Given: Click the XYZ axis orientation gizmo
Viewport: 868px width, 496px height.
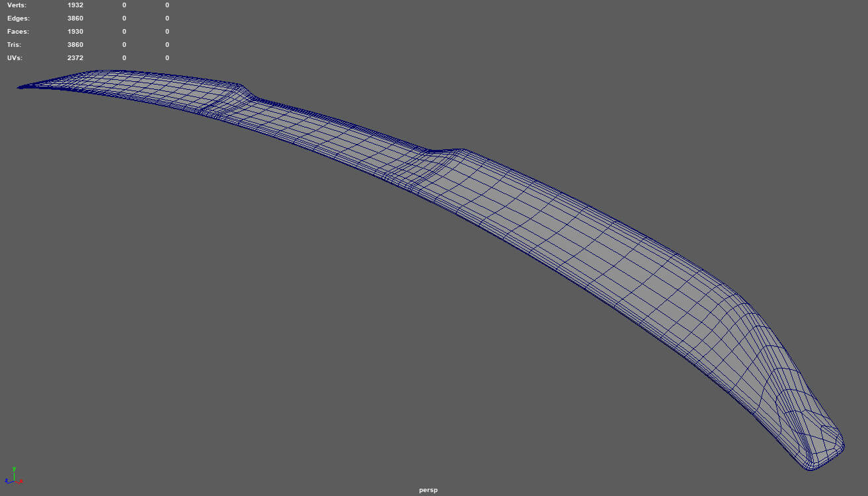Looking at the screenshot, I should pyautogui.click(x=13, y=477).
